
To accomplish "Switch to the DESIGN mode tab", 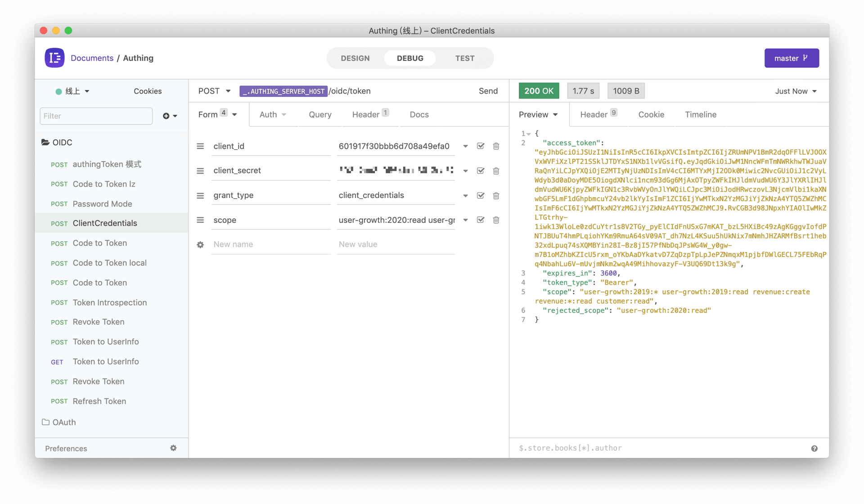I will coord(355,58).
